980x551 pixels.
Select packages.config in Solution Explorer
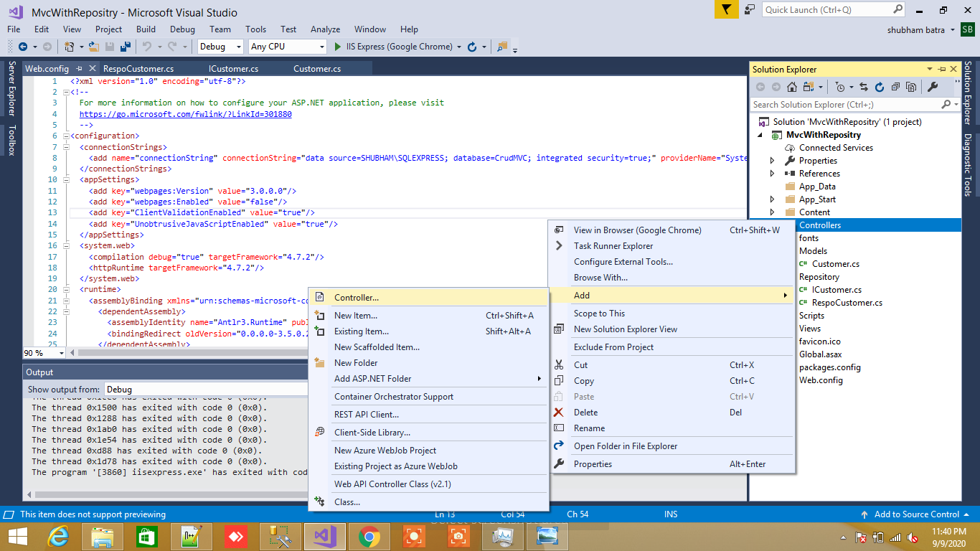(x=830, y=367)
